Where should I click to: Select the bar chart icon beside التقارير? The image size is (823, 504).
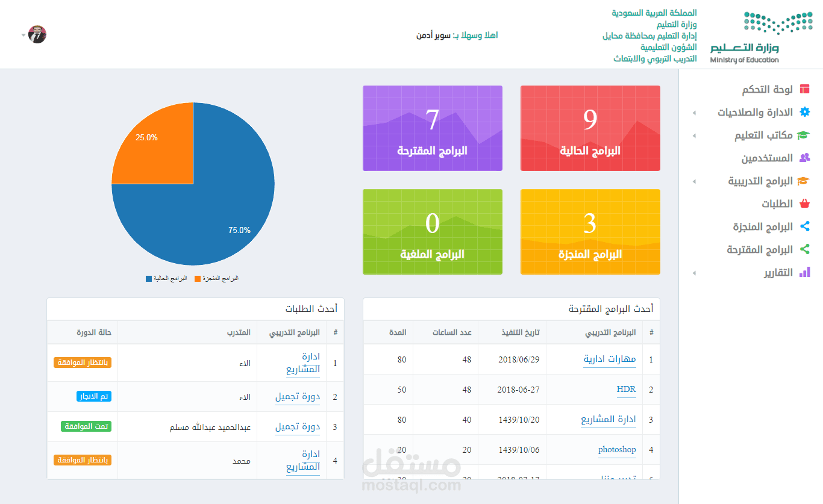pyautogui.click(x=806, y=272)
